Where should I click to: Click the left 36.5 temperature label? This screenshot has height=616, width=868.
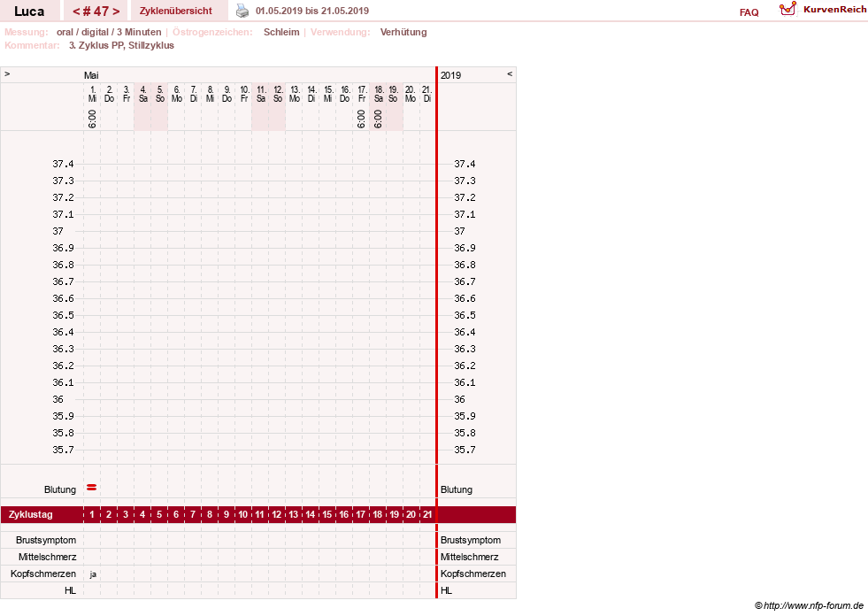(63, 315)
